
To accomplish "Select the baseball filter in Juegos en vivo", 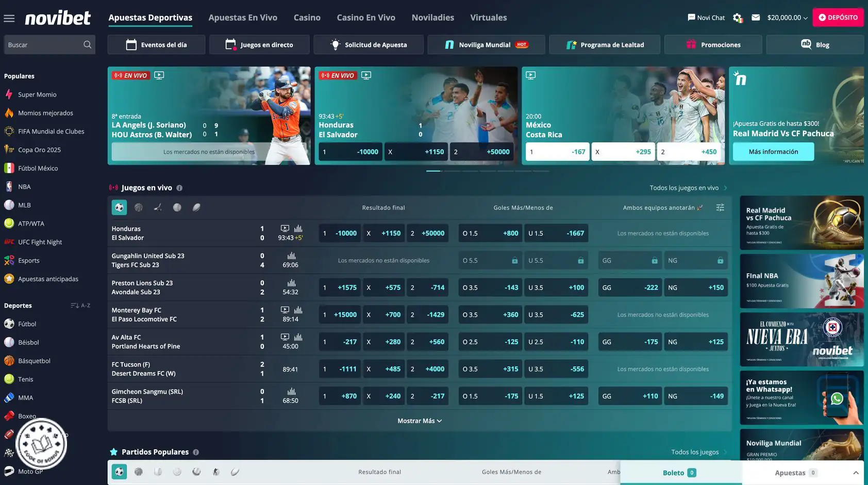I will tap(177, 207).
